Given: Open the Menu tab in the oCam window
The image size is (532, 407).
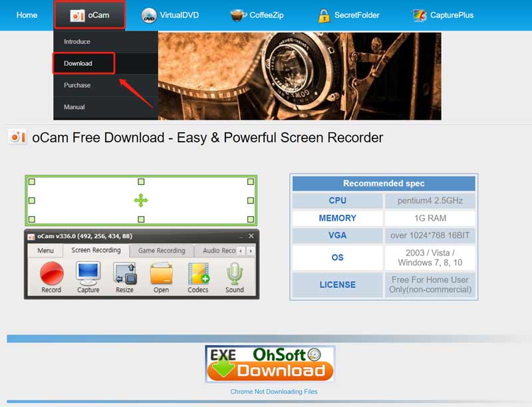Looking at the screenshot, I should pos(45,251).
